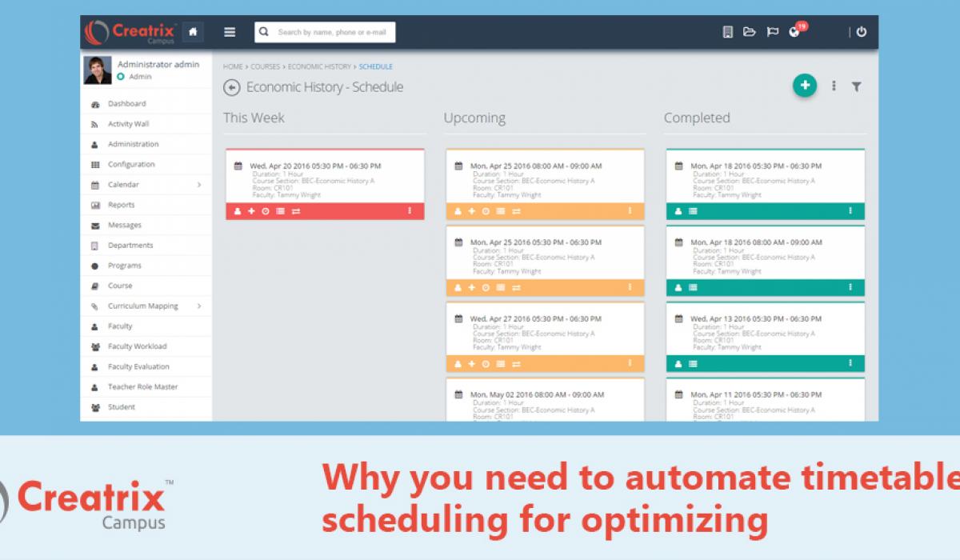
Task: Open dots menu on Apr 18 05:30 PM card
Action: pyautogui.click(x=850, y=210)
